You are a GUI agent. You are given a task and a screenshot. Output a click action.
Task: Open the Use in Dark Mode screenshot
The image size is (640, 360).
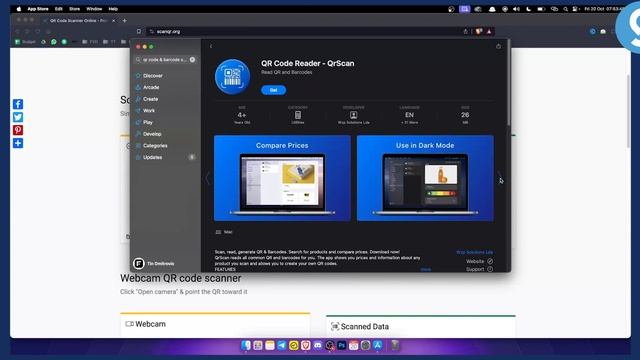(x=425, y=178)
